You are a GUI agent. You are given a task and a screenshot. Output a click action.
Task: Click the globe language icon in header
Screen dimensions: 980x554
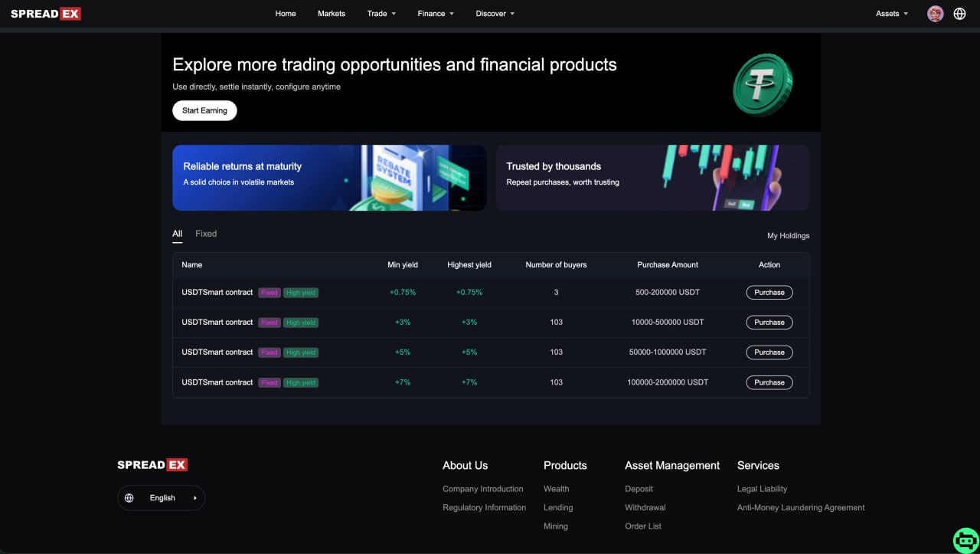(x=959, y=14)
